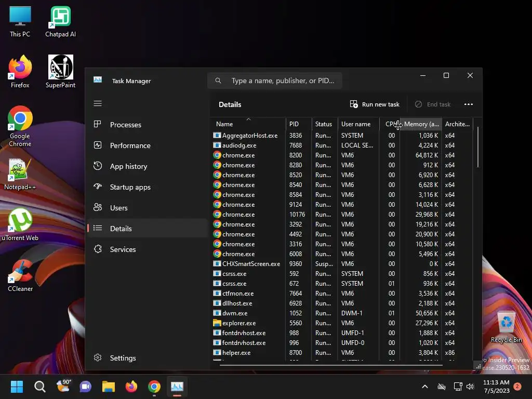Select the helper.exe process
The width and height of the screenshot is (532, 399).
pyautogui.click(x=343, y=353)
